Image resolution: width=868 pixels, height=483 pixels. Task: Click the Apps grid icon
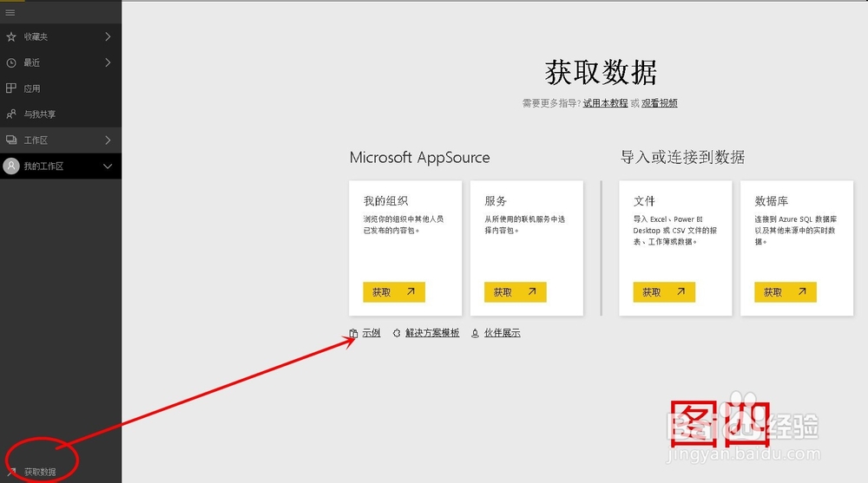tap(11, 88)
